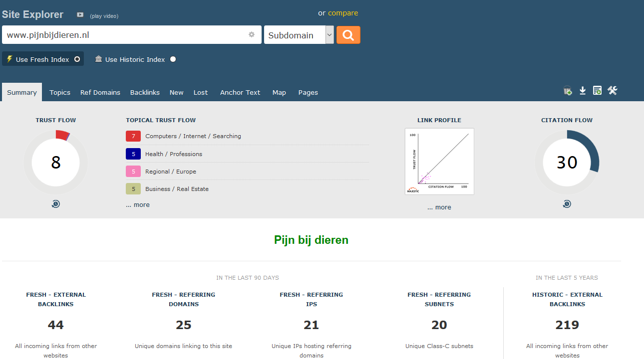Click the history icon under Trust Flow
The height and width of the screenshot is (359, 644).
56,204
